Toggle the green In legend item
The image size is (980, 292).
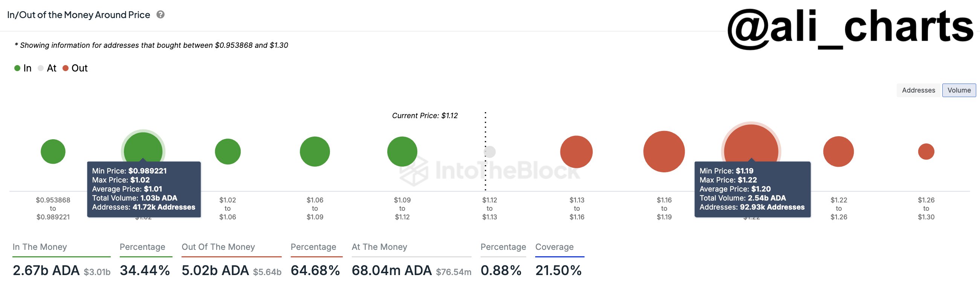pyautogui.click(x=23, y=68)
